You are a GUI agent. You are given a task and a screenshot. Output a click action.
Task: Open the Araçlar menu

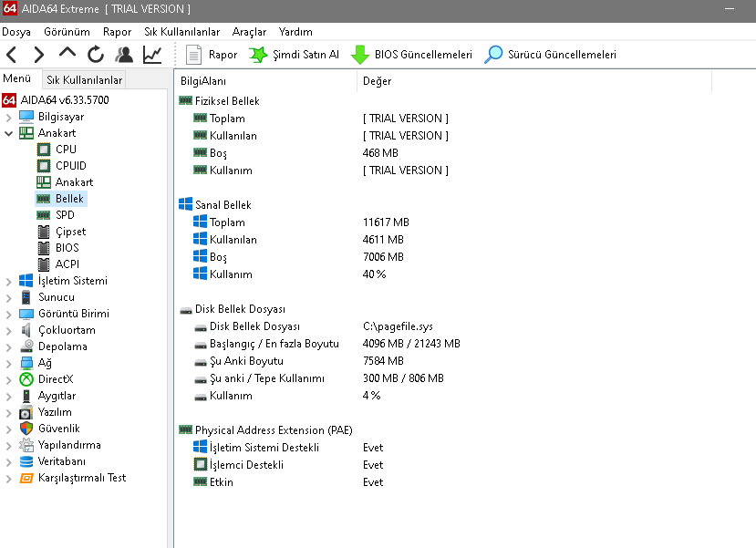click(249, 32)
